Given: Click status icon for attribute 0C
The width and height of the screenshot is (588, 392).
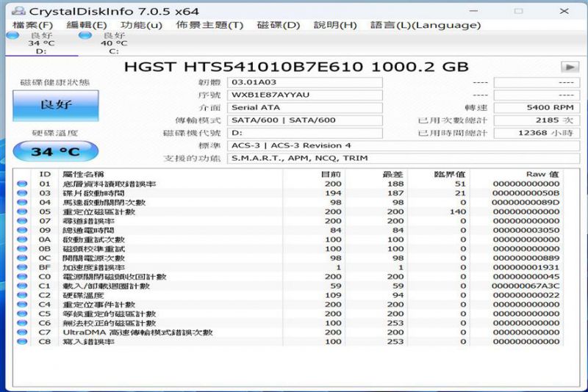Looking at the screenshot, I should click(22, 258).
